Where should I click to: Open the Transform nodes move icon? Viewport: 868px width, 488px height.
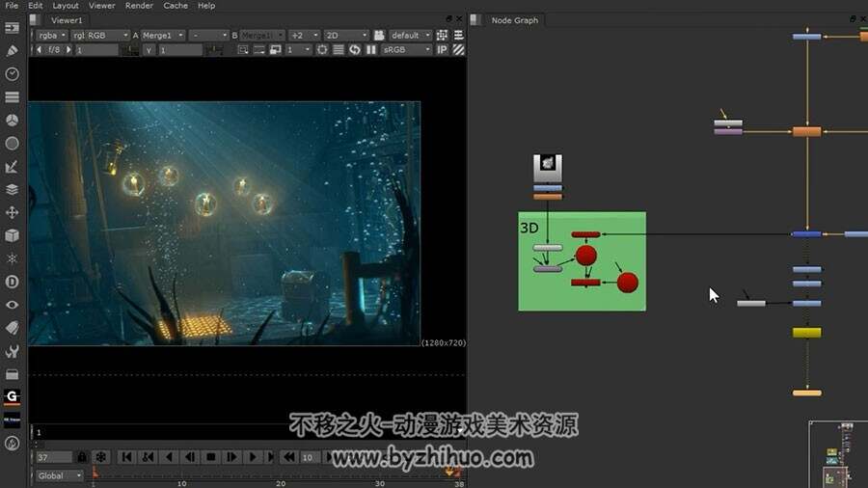12,212
